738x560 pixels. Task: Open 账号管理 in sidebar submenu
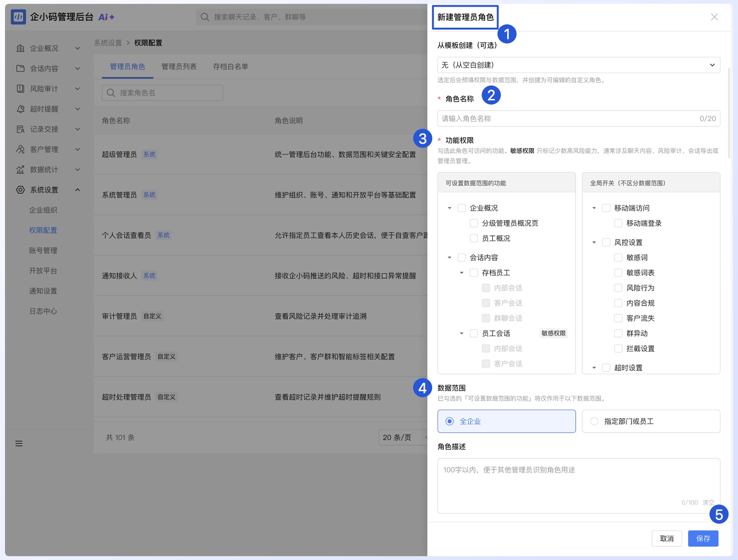43,250
